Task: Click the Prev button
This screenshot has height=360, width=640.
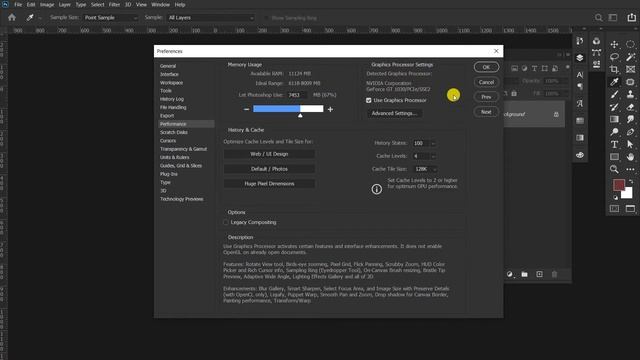Action: [486, 97]
